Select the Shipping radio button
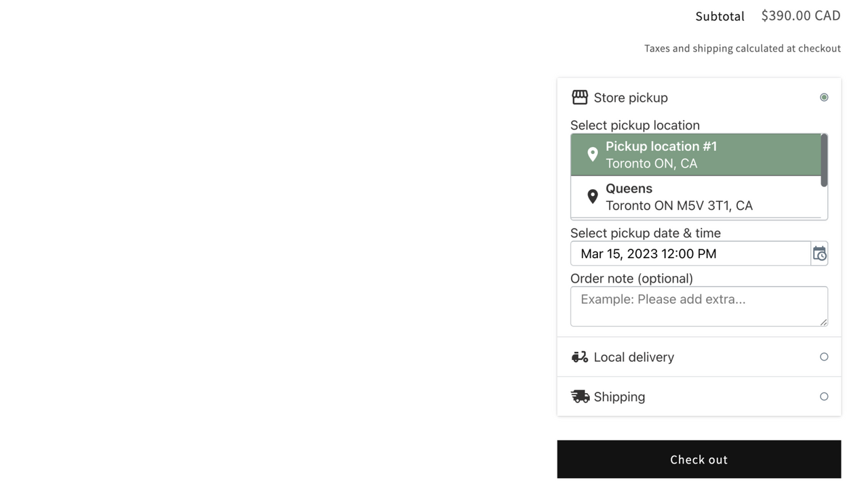The image size is (868, 488). point(824,396)
